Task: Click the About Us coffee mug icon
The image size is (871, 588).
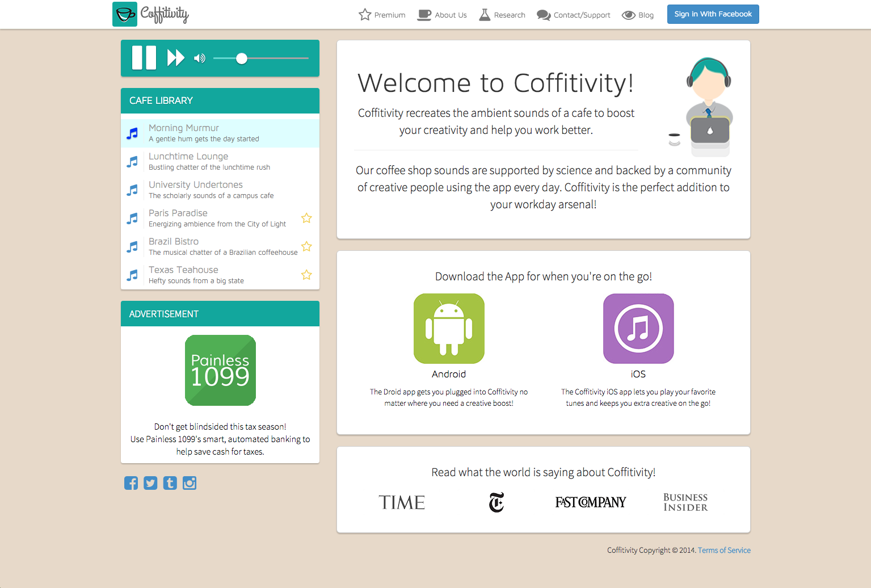Action: tap(424, 15)
